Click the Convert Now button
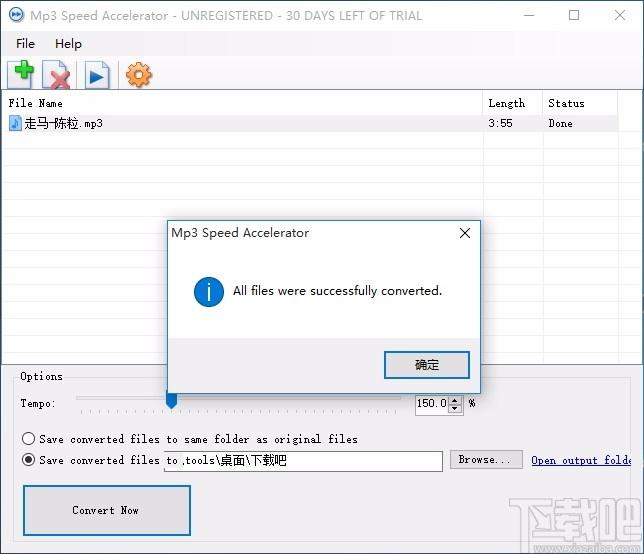This screenshot has width=644, height=554. (107, 510)
